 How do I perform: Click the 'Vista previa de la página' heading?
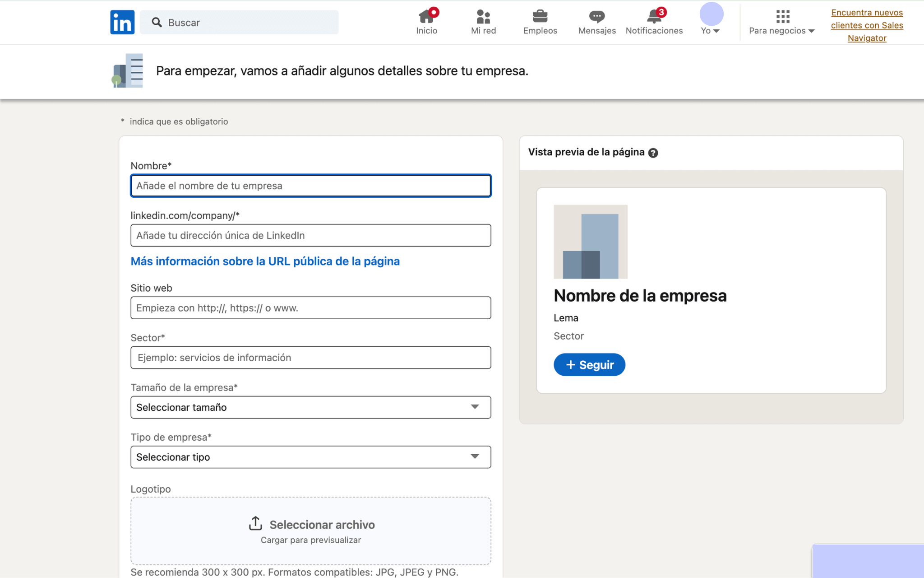coord(586,152)
